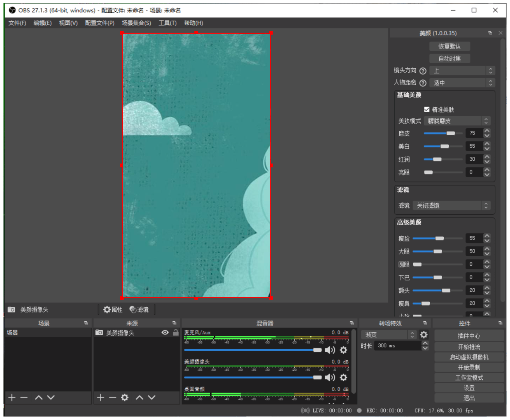Adjust the 麦克风/Aux volume slider

click(x=253, y=350)
